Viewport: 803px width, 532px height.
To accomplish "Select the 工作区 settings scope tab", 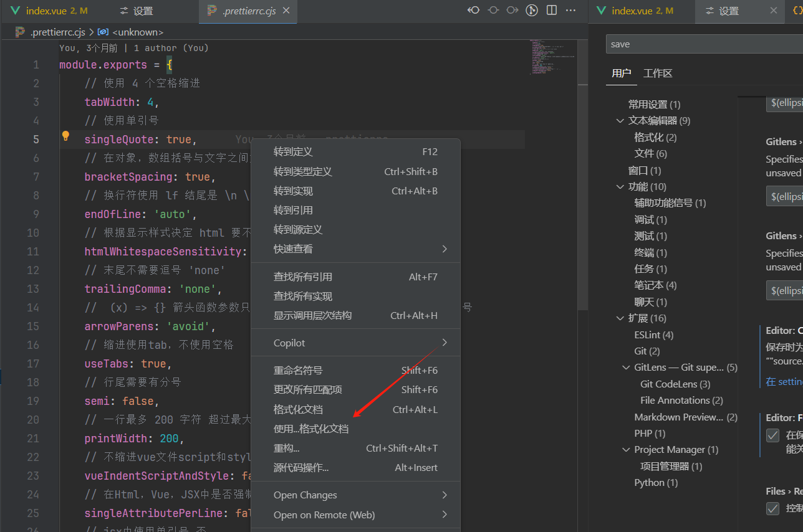I will [x=658, y=74].
